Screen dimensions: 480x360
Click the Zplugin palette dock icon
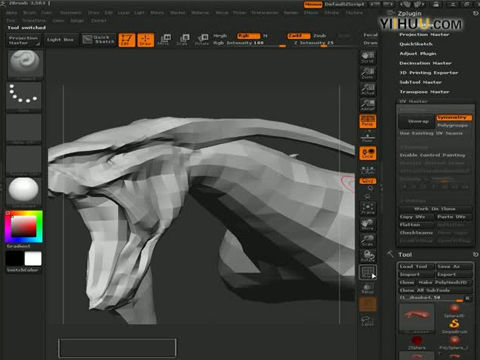tap(475, 13)
